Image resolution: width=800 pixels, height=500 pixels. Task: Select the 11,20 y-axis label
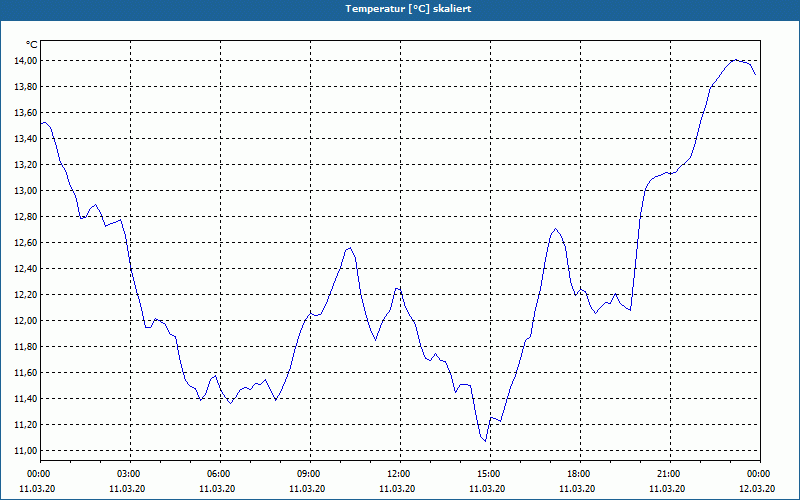(25, 425)
